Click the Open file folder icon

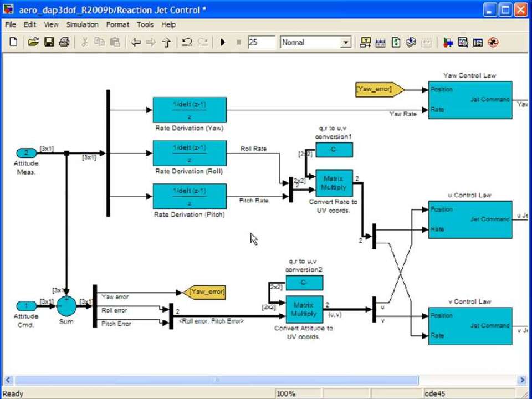(33, 42)
